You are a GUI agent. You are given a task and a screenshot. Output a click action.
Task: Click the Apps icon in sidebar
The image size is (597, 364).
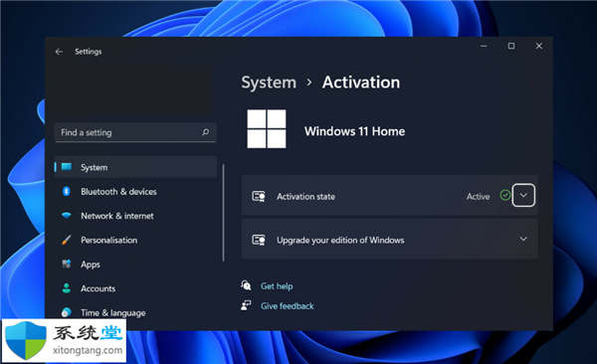pos(67,264)
